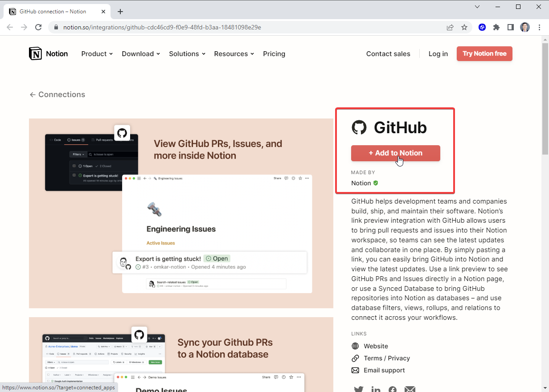
Task: Click the globe icon next to Website
Action: [355, 346]
